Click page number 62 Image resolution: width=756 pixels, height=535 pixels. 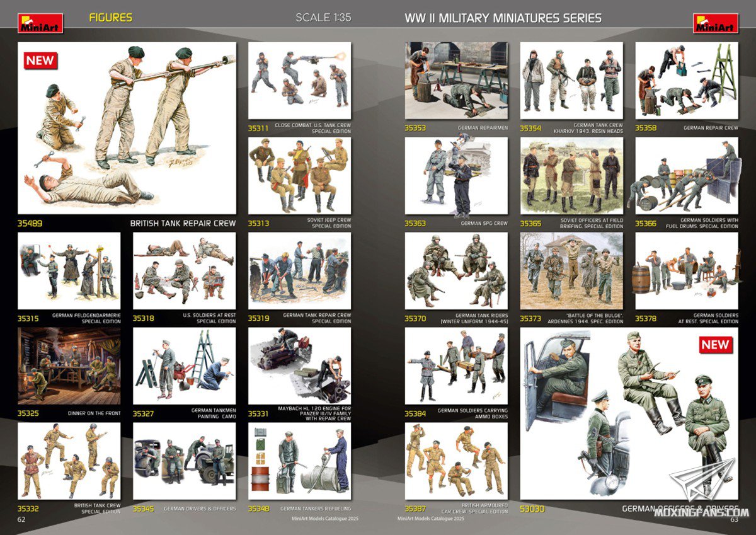[21, 520]
